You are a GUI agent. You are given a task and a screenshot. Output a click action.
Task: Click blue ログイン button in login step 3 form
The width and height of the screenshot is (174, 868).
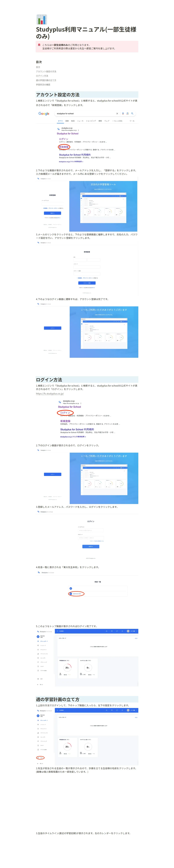coord(91,547)
